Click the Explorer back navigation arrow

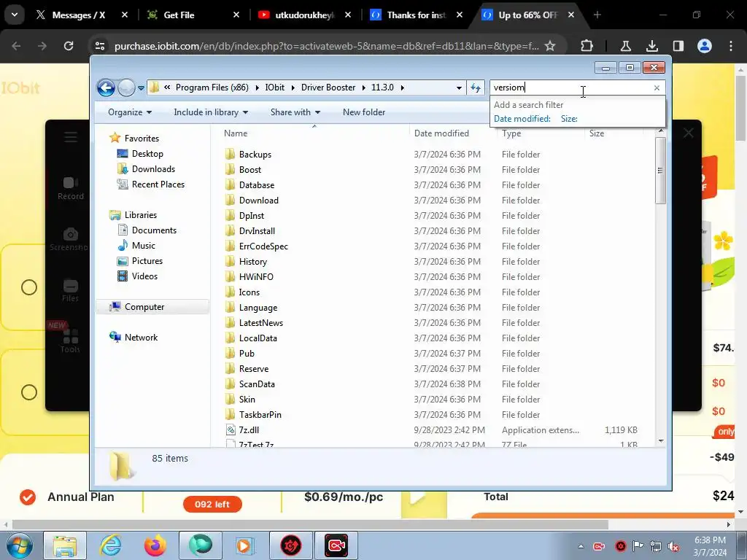click(106, 87)
